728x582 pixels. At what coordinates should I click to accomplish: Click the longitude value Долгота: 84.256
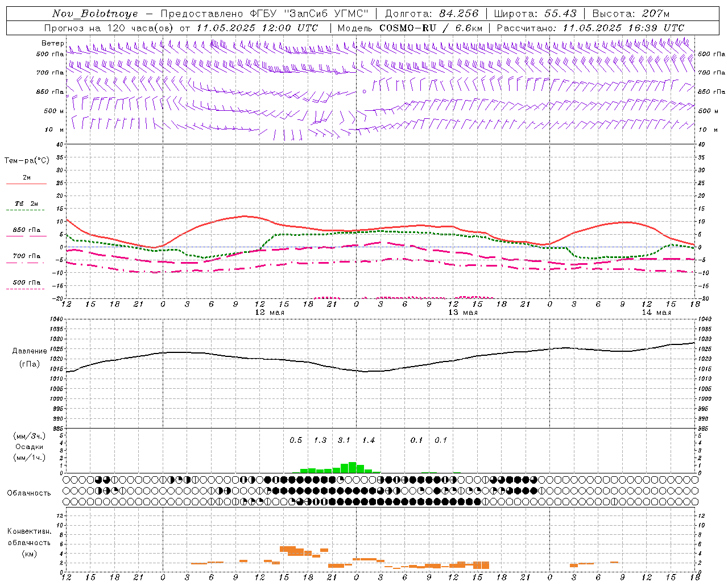click(x=432, y=14)
